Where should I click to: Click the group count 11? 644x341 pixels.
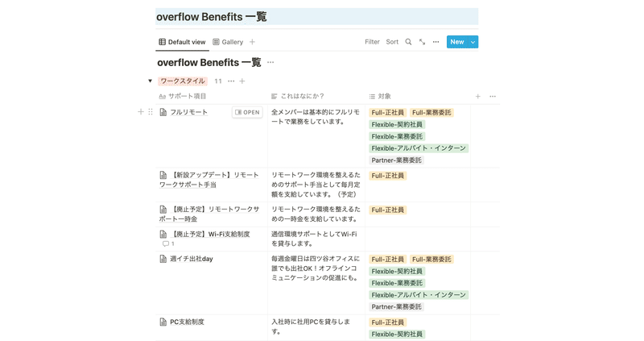[x=218, y=81]
